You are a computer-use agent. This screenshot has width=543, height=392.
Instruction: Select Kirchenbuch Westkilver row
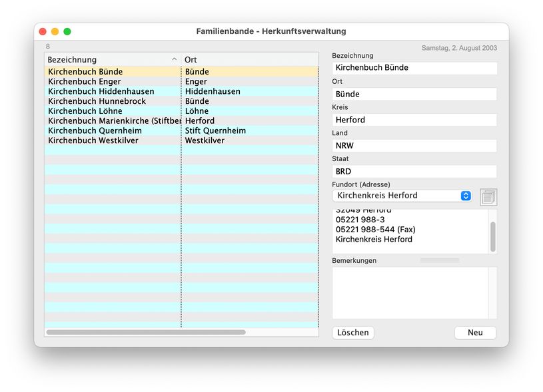[112, 140]
